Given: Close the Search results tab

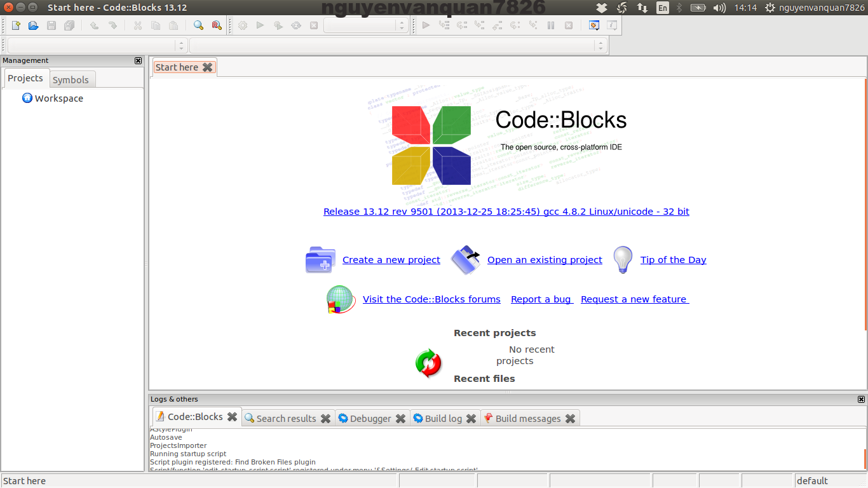Looking at the screenshot, I should [x=325, y=418].
